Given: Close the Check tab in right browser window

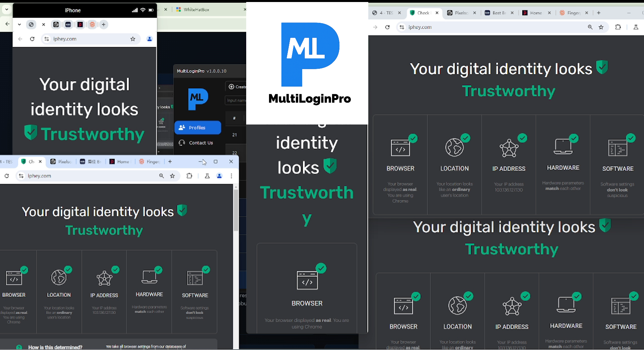Looking at the screenshot, I should coord(437,13).
